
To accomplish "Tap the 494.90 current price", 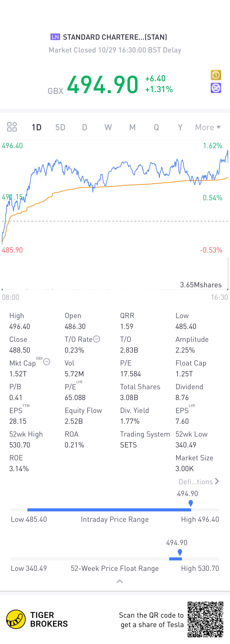I will pyautogui.click(x=103, y=85).
